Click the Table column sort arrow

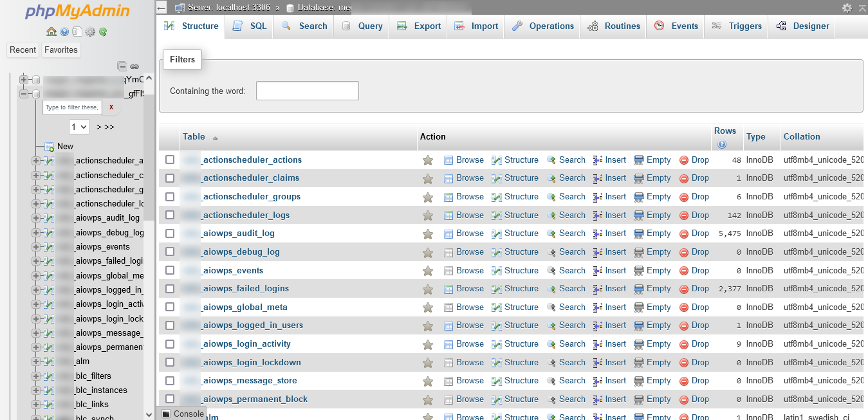click(x=215, y=138)
